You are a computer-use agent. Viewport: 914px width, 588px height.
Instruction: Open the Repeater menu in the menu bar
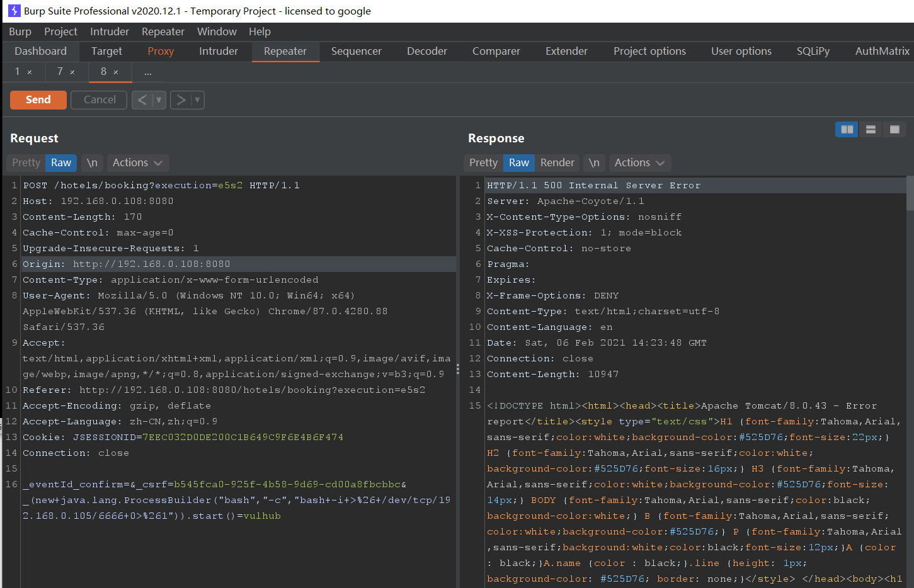pos(163,31)
